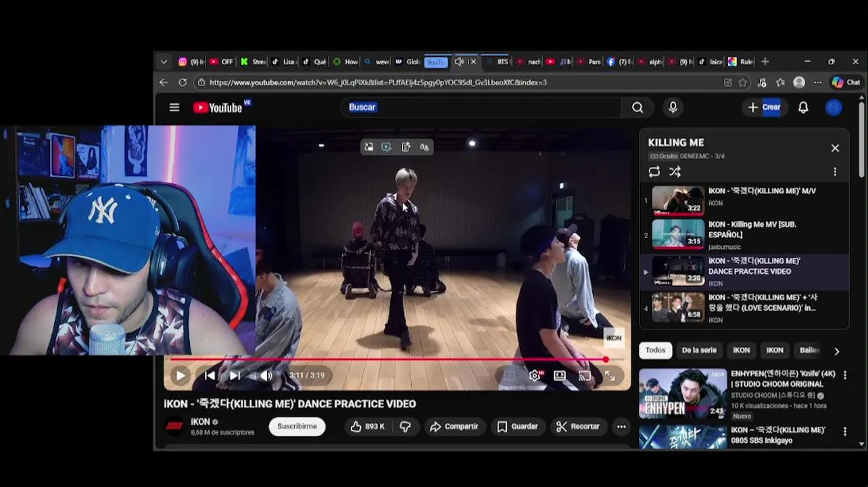Click the translate overlay icon on the video
This screenshot has width=868, height=487.
[424, 147]
